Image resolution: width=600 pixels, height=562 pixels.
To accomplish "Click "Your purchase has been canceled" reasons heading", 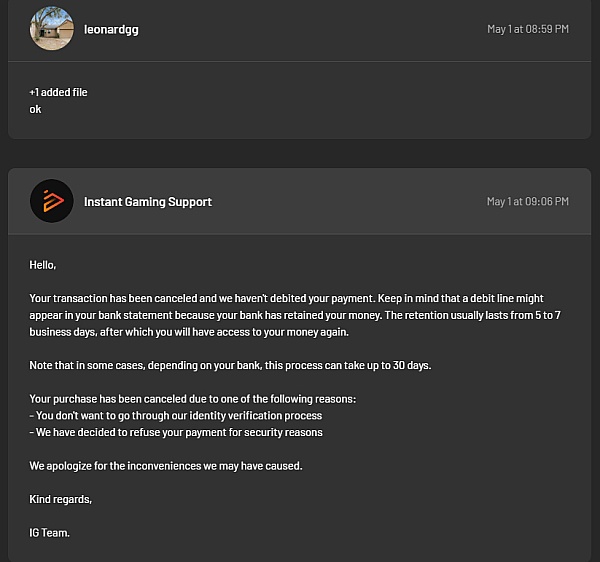I will pos(192,399).
